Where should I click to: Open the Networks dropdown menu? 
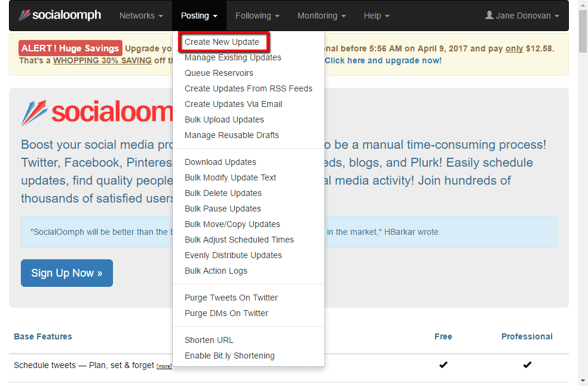point(141,16)
